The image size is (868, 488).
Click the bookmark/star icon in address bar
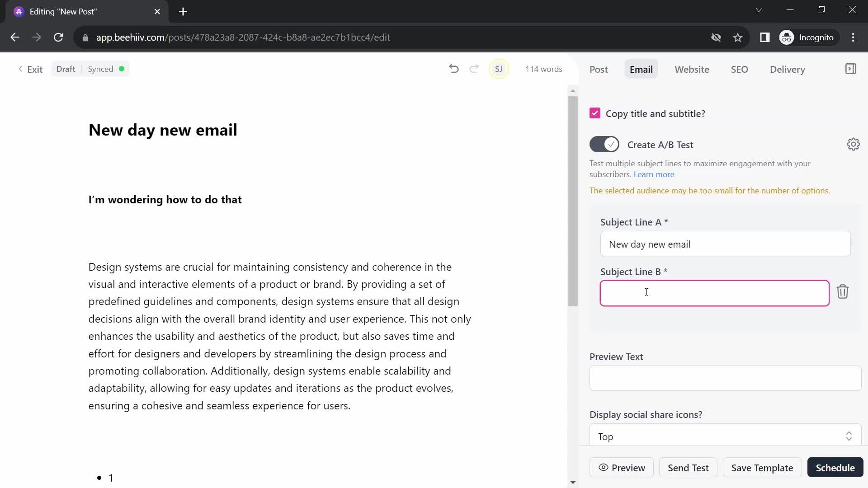738,37
